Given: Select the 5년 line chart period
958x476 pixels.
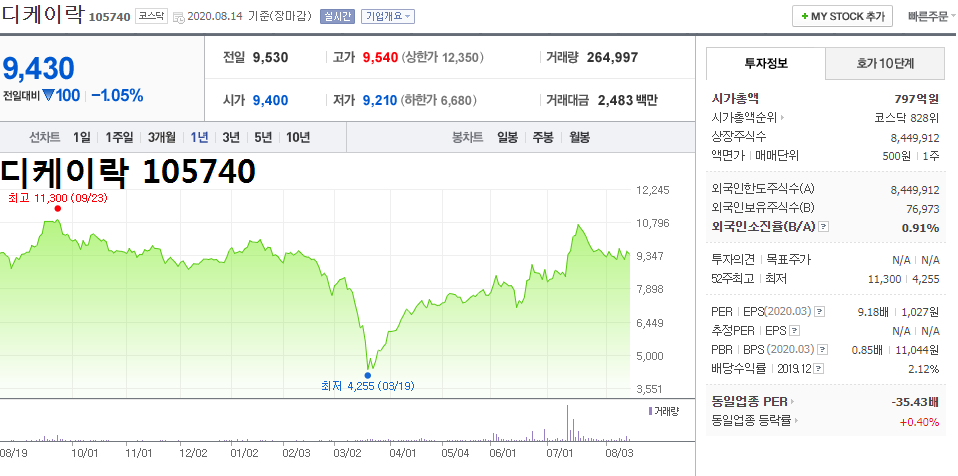Looking at the screenshot, I should pos(263,137).
